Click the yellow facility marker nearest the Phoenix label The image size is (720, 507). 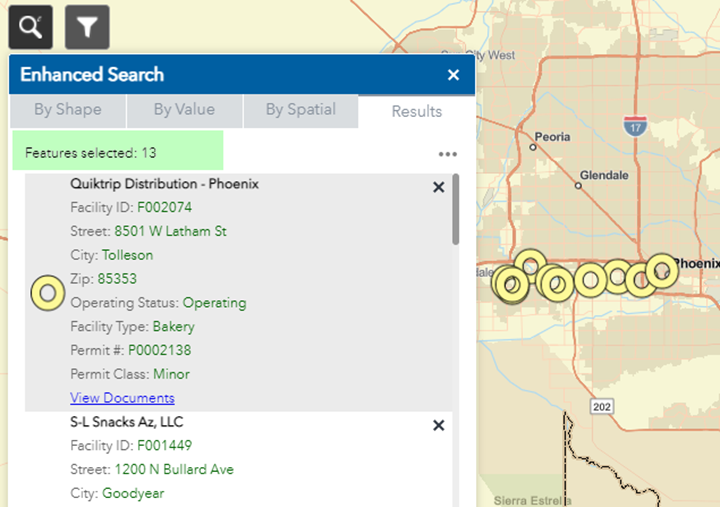pyautogui.click(x=662, y=271)
